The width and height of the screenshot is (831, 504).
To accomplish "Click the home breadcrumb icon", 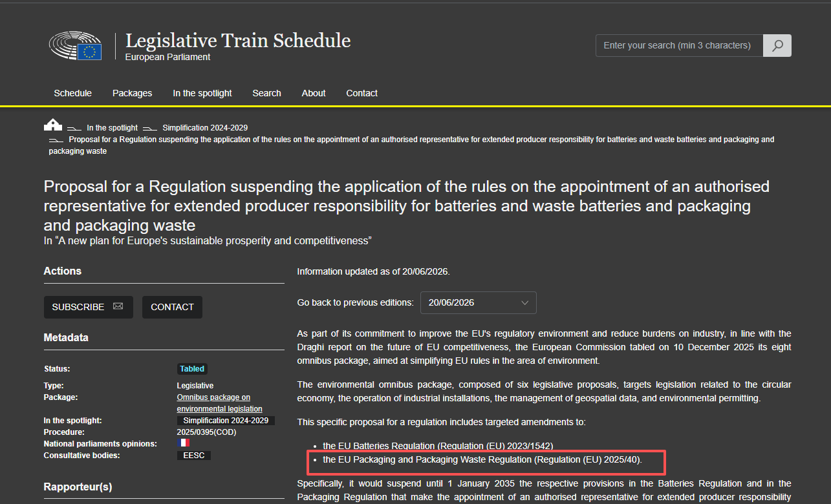I will (x=53, y=125).
